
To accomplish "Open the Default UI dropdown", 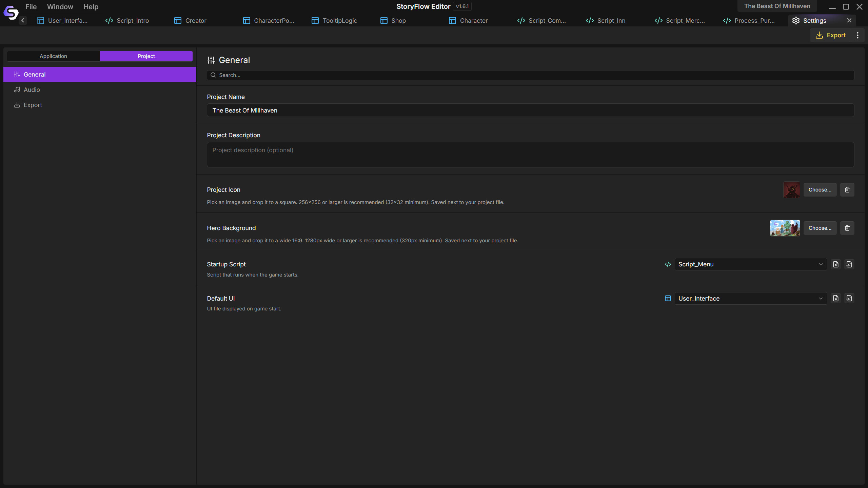I will pyautogui.click(x=751, y=298).
